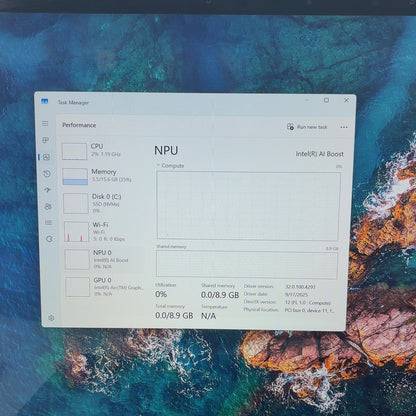Go to the Processes page icon
Screen dimensions: 416x416
[x=46, y=140]
